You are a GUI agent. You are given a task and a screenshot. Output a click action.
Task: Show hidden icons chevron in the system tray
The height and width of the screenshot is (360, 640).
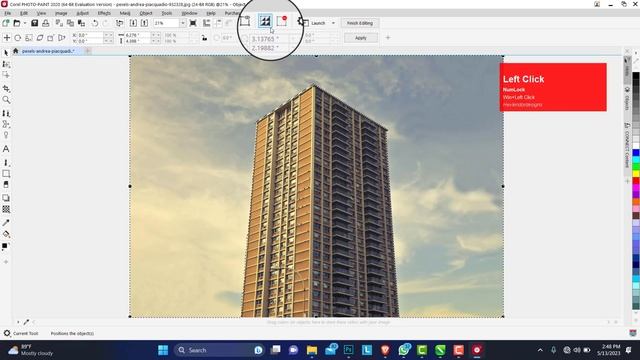[540, 350]
